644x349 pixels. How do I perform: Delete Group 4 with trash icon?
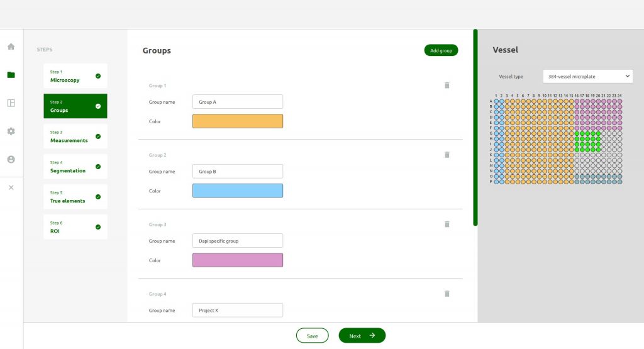[447, 293]
